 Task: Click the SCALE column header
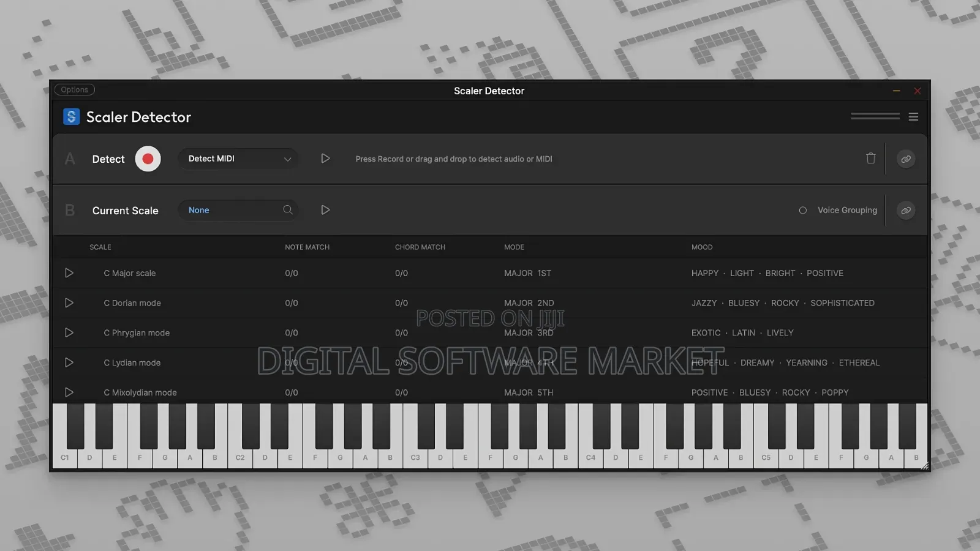[x=100, y=247]
